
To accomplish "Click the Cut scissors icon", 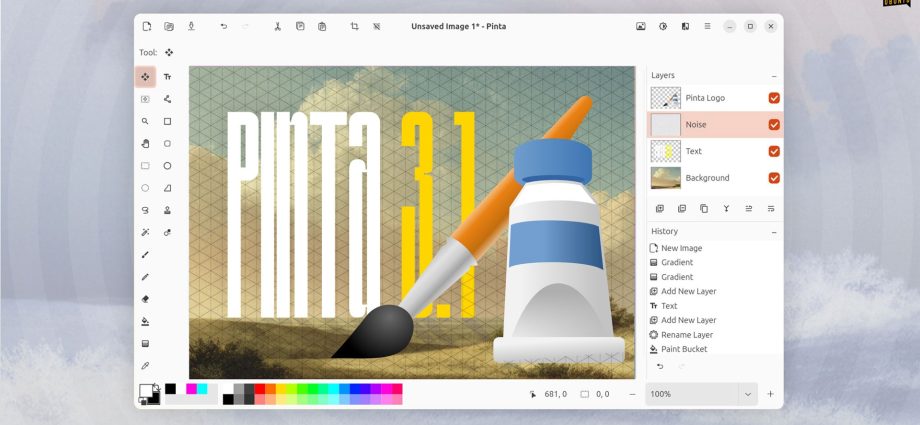I will tap(278, 26).
